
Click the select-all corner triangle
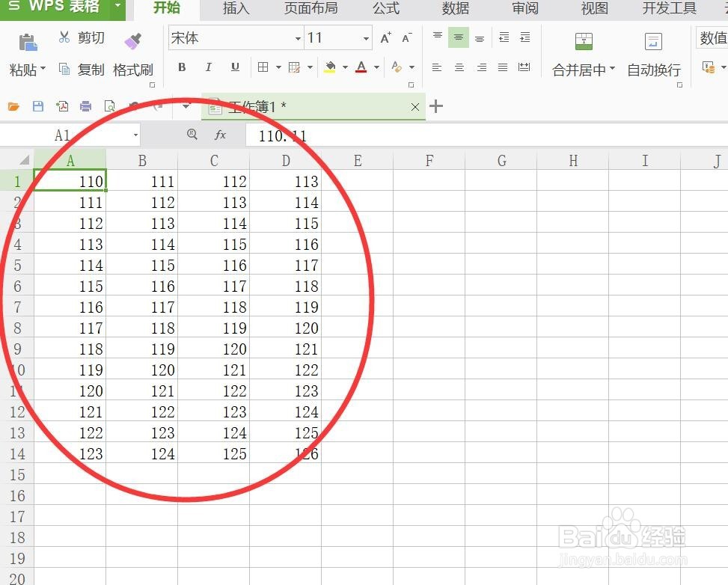pos(24,161)
